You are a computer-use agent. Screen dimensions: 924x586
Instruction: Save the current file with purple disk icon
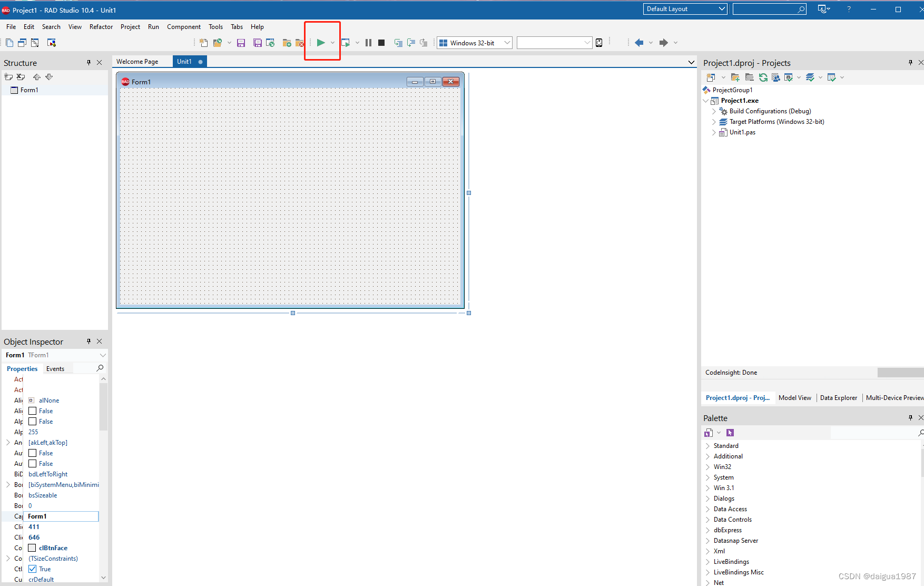[241, 43]
